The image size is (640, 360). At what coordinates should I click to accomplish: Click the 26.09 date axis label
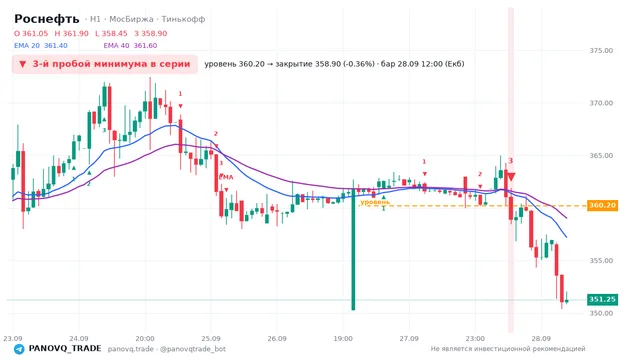click(x=277, y=338)
